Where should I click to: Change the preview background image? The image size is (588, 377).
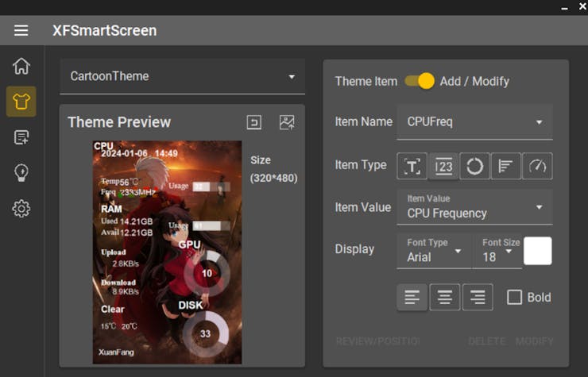[x=287, y=122]
